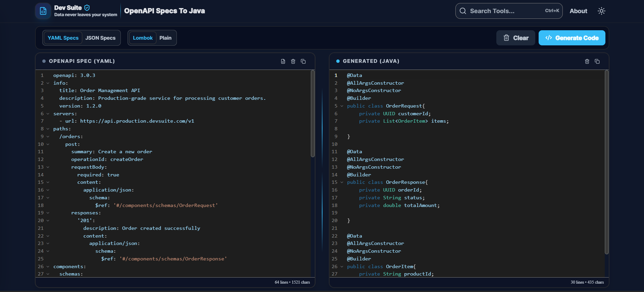Select the Lombok output style
644x292 pixels.
point(143,38)
